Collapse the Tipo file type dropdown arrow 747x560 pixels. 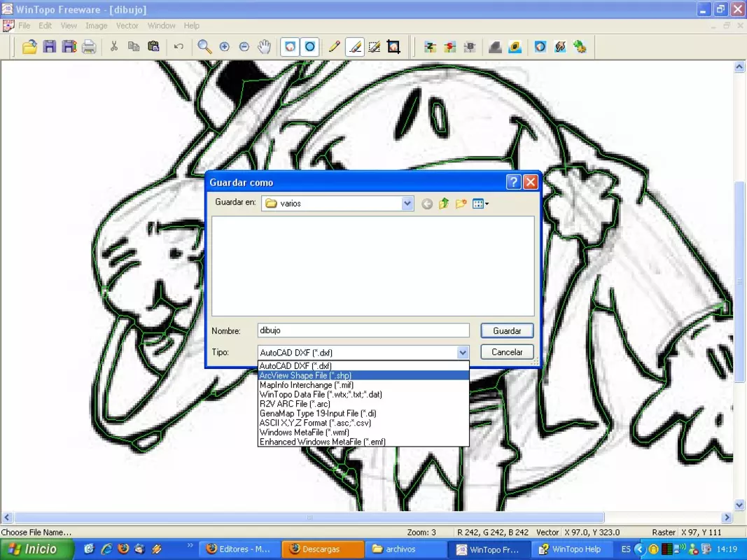click(463, 353)
